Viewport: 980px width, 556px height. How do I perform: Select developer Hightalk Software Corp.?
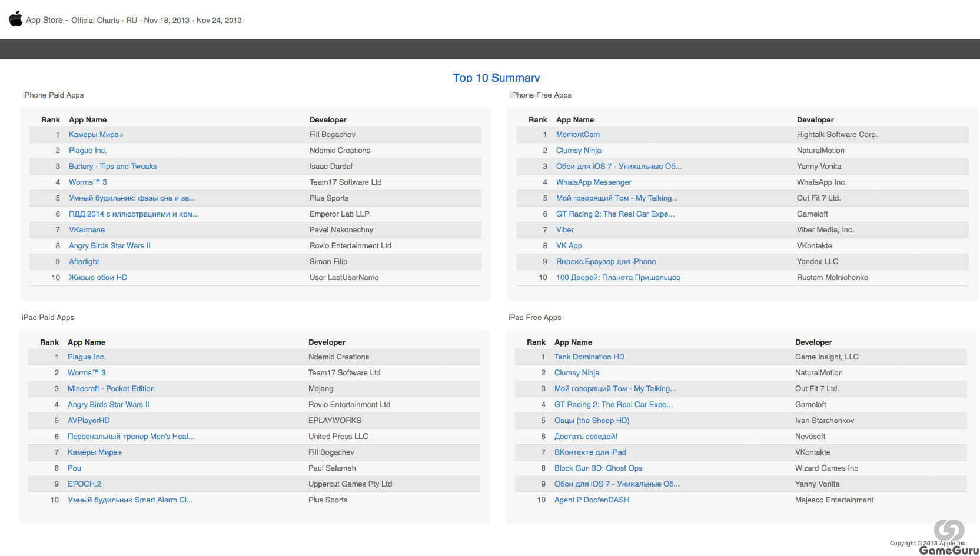[x=837, y=135]
